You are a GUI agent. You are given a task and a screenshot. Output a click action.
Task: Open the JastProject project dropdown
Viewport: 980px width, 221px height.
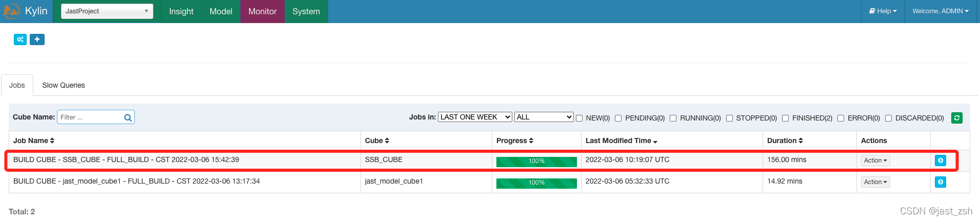point(107,11)
